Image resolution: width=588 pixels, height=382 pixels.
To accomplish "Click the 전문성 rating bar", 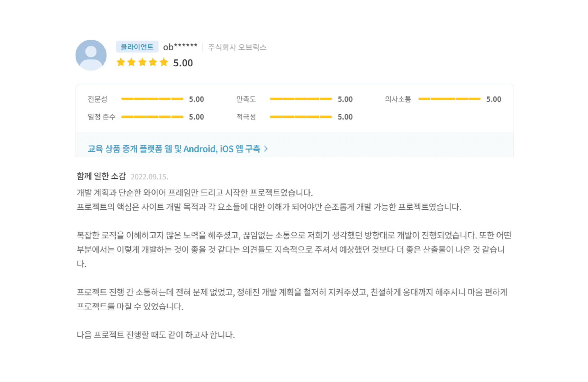I will (152, 99).
